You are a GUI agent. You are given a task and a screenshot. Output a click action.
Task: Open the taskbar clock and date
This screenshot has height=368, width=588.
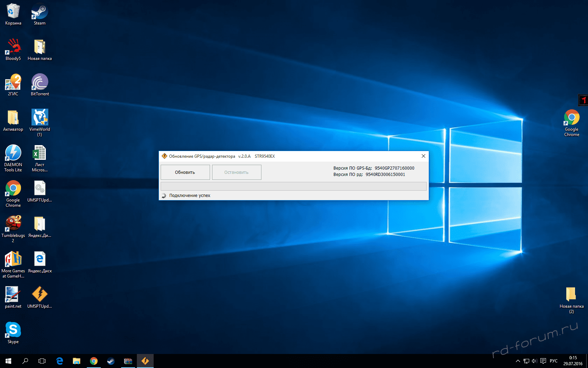pyautogui.click(x=573, y=361)
